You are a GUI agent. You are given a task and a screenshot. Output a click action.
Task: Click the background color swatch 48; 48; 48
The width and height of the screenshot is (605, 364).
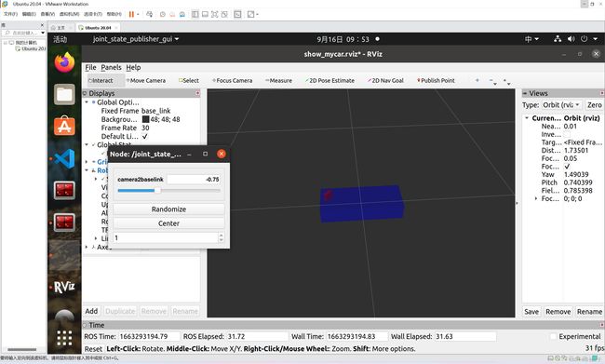(x=145, y=119)
